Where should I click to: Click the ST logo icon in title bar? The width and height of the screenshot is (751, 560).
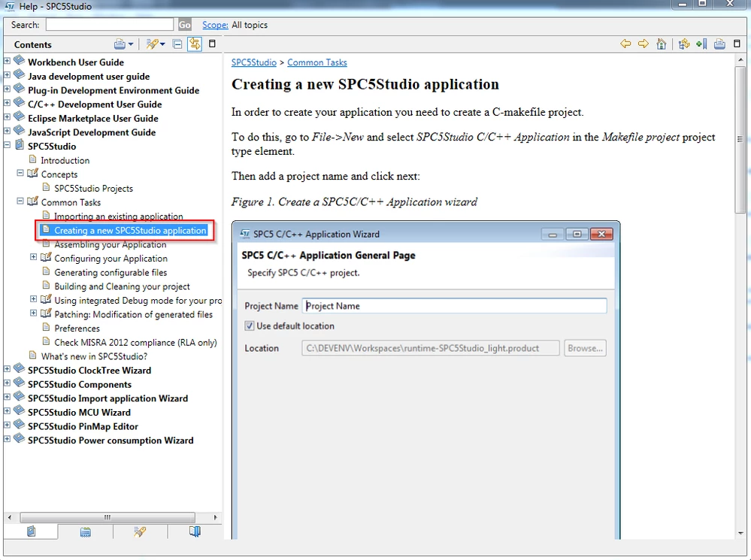point(10,6)
